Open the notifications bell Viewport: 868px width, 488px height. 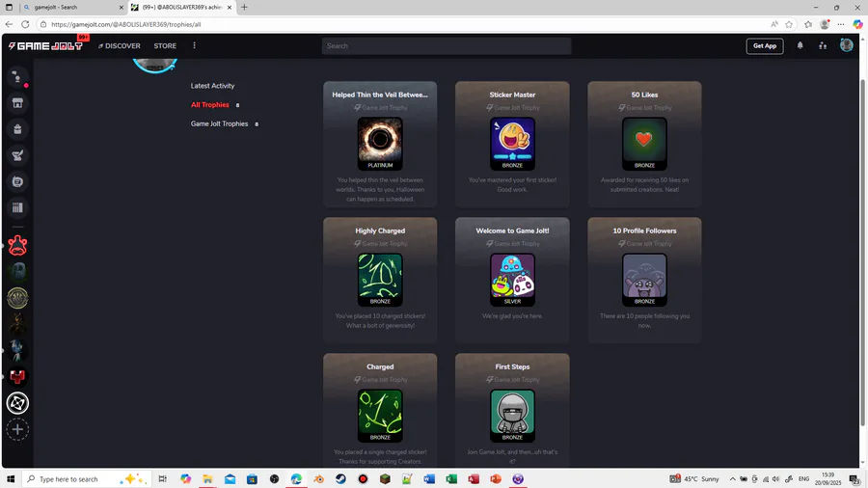click(800, 46)
